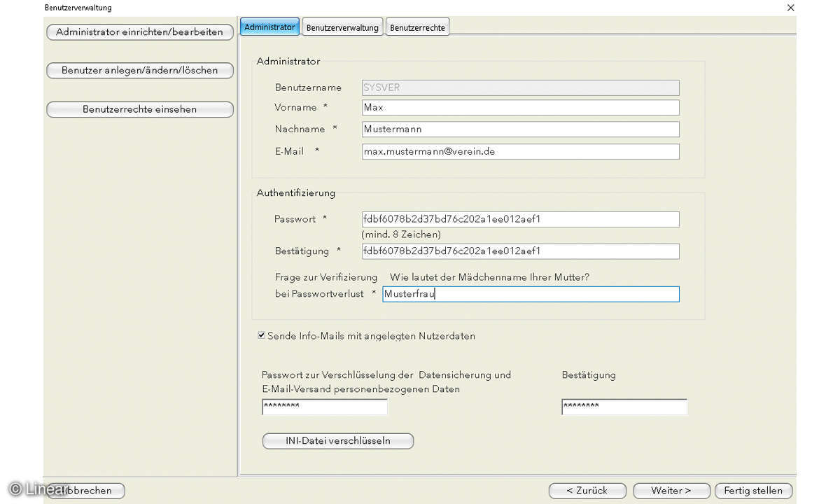Proceed with the Weiter button
Viewport: 840px width, 504px height.
tap(671, 491)
